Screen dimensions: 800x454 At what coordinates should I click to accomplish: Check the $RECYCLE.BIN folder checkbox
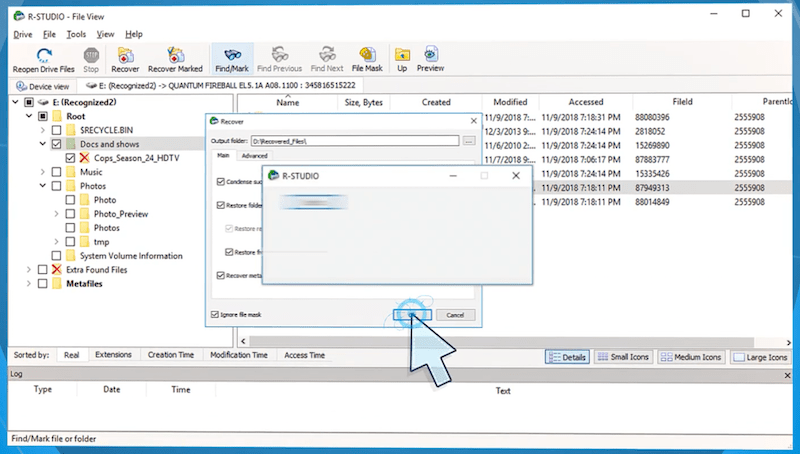[56, 130]
